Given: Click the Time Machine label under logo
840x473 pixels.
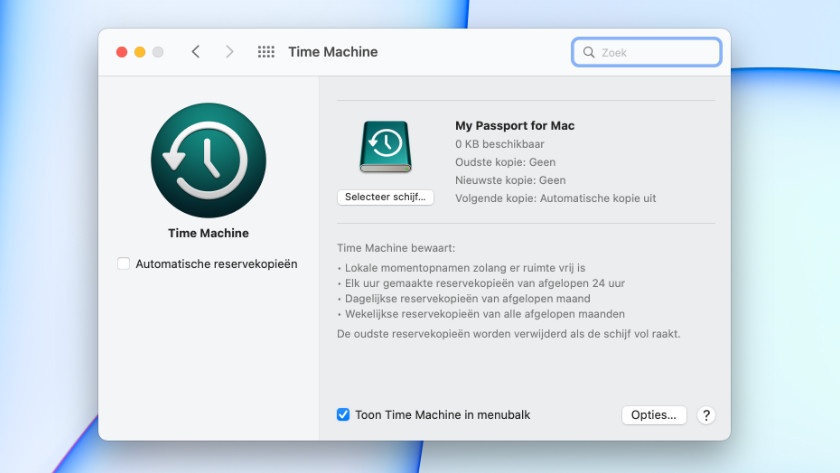Looking at the screenshot, I should (x=208, y=233).
